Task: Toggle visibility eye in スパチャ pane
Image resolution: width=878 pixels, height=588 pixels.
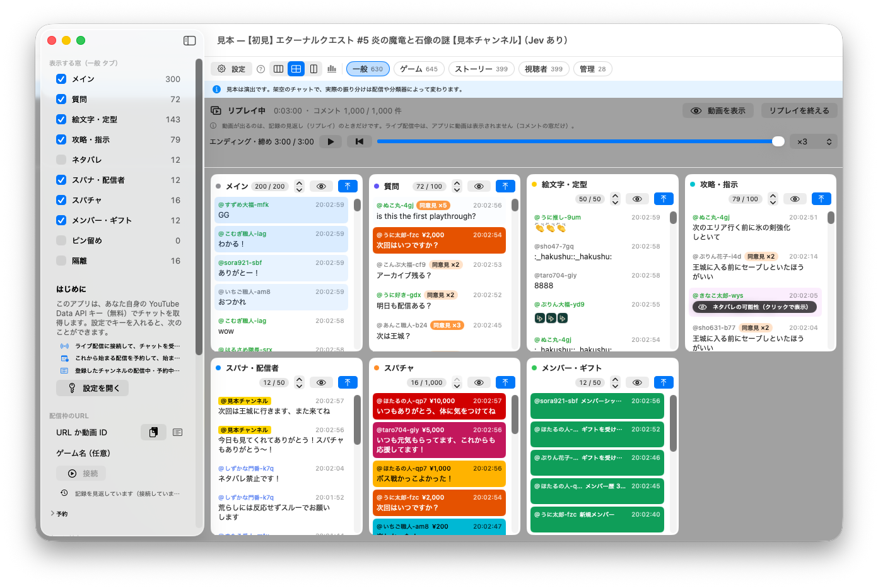Action: [x=479, y=382]
